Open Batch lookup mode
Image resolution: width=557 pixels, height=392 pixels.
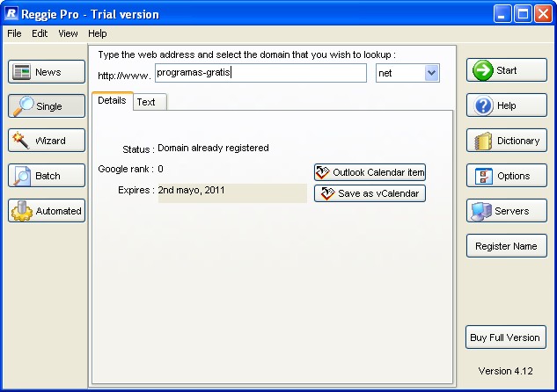[x=47, y=175]
